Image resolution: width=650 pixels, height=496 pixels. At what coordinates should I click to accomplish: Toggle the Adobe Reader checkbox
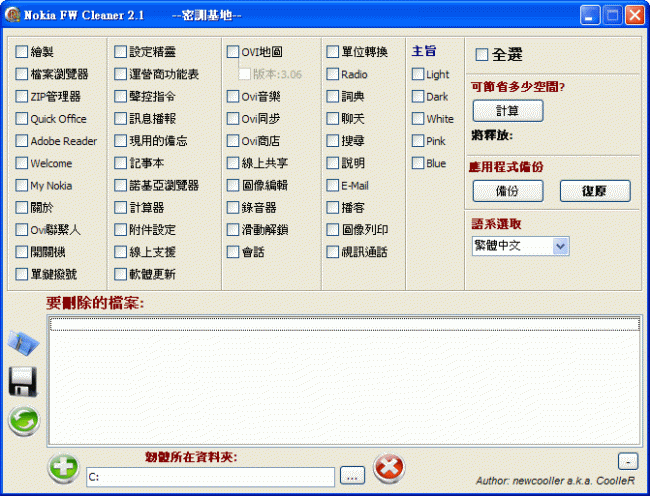click(22, 141)
